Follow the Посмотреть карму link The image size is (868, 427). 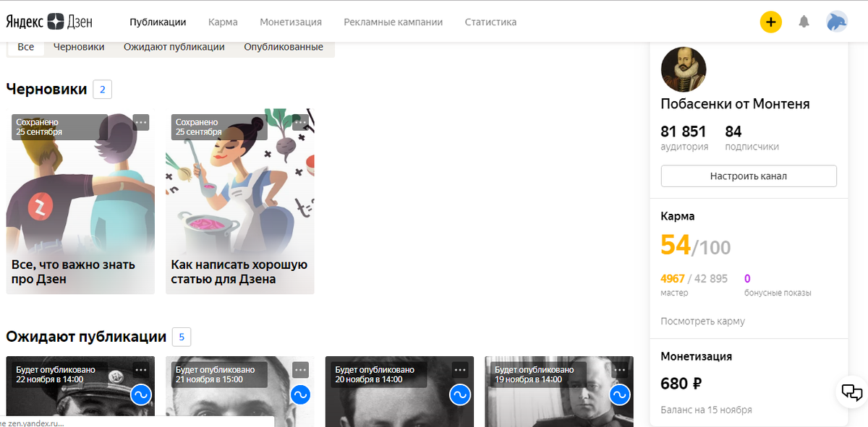coord(703,321)
